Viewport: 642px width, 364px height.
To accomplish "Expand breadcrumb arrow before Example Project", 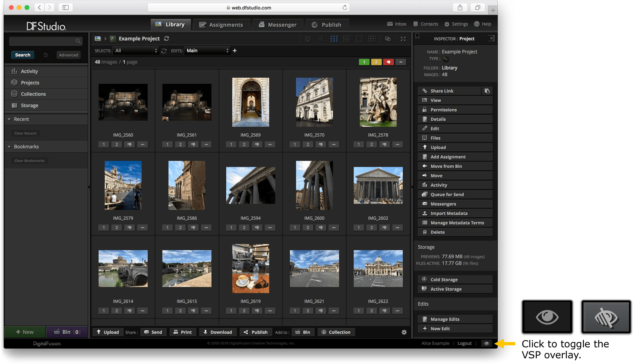I will click(106, 39).
